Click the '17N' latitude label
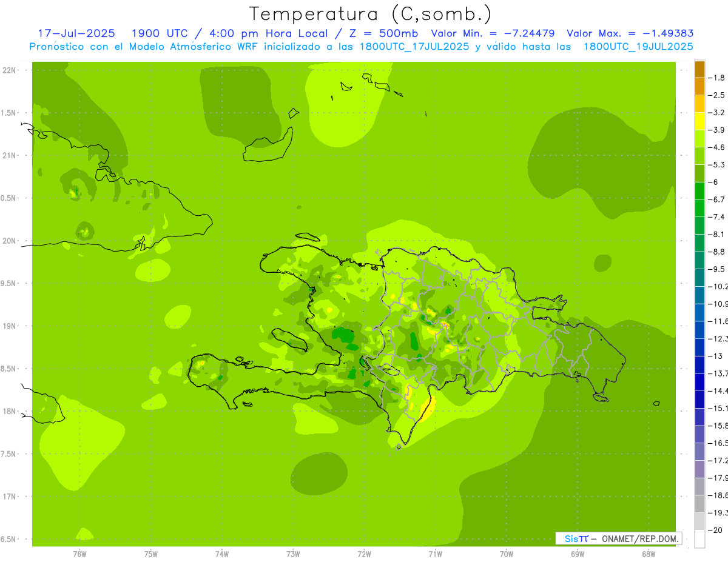Viewport: 728px width, 562px height. (x=10, y=497)
